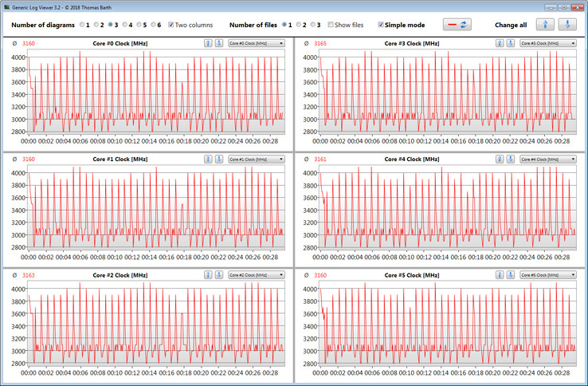The image size is (588, 386).
Task: Click the up arrow icon on Core #2 diagram
Action: [208, 275]
